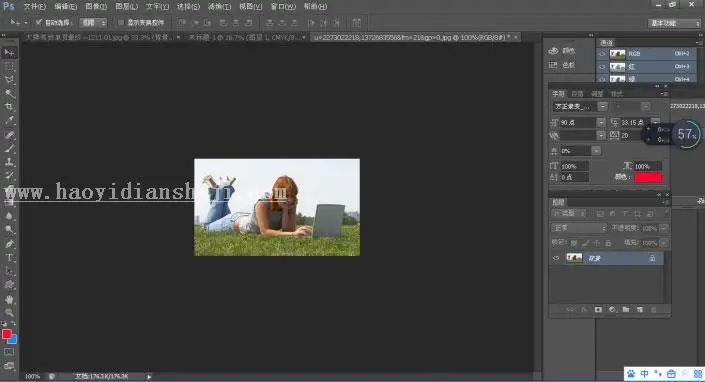The image size is (705, 382).
Task: Click the new group folder icon
Action: pyautogui.click(x=626, y=310)
